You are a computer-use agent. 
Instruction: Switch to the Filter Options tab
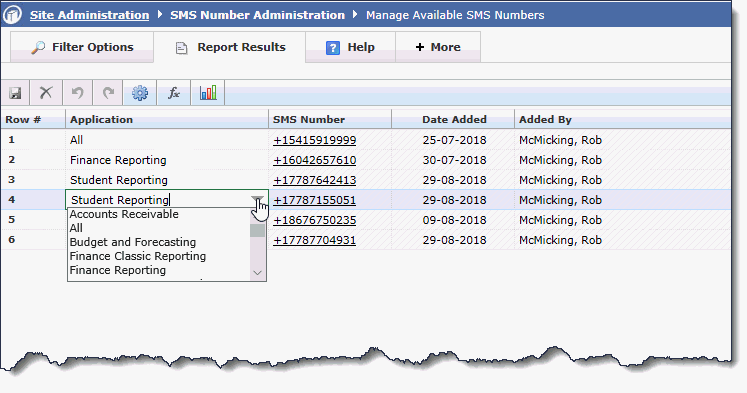coord(82,47)
